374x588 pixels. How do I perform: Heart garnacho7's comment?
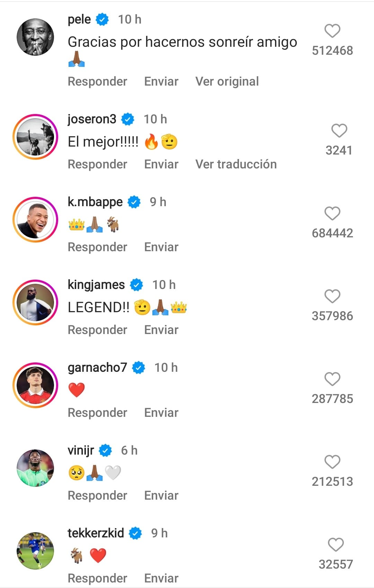[x=332, y=379]
